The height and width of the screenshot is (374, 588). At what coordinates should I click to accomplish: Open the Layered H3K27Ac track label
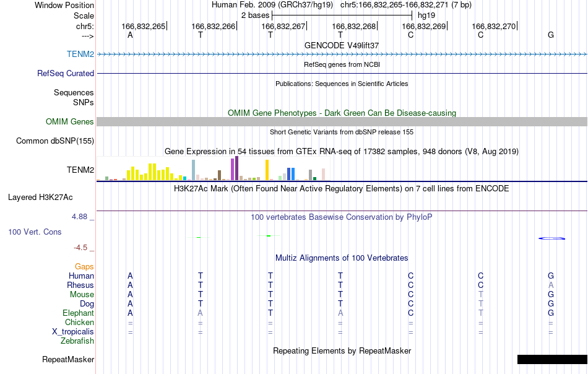pos(40,197)
